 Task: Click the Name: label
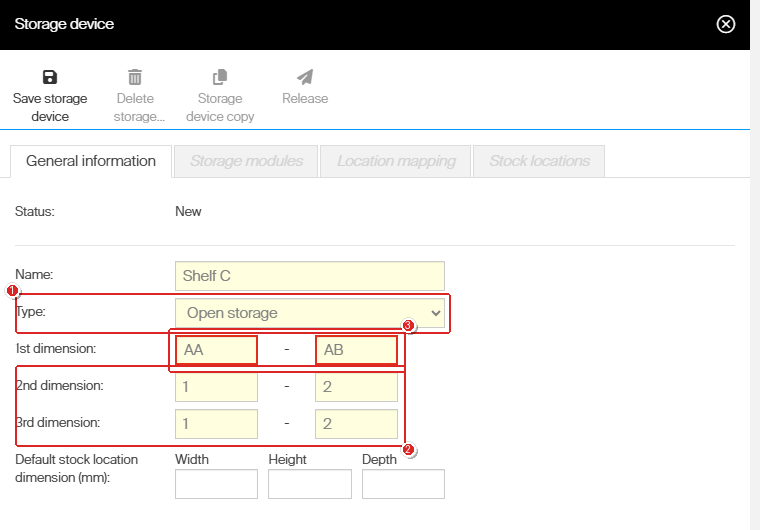click(x=34, y=274)
